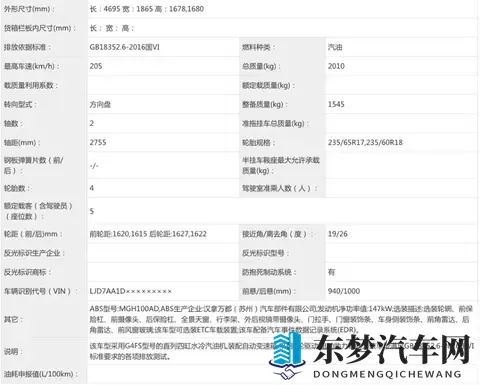Select the ABS value 有
The image size is (480, 385).
331,272
